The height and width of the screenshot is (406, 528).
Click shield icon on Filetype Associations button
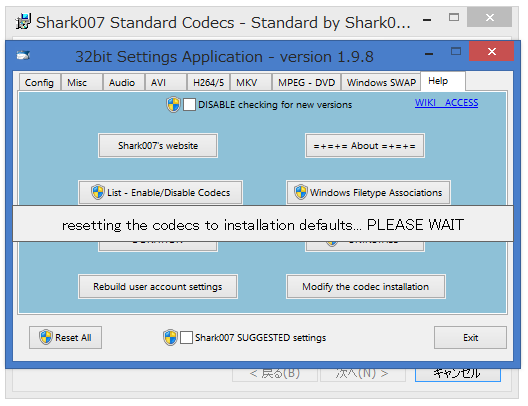coord(301,192)
